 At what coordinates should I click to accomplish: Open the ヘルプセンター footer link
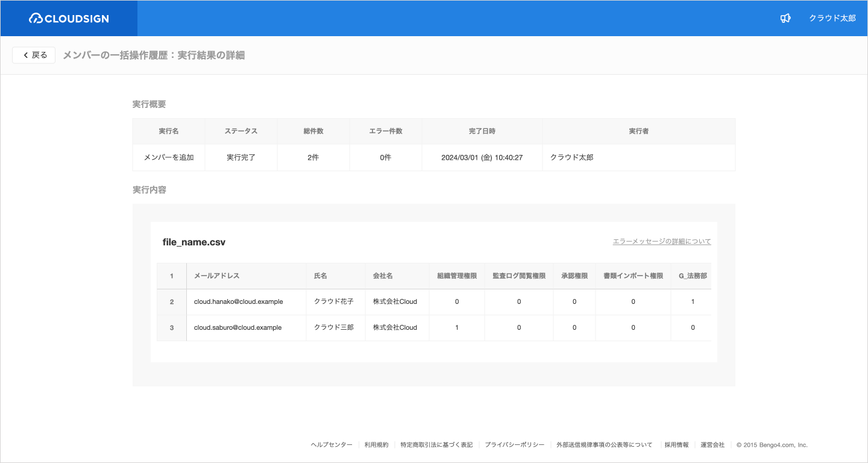tap(332, 445)
